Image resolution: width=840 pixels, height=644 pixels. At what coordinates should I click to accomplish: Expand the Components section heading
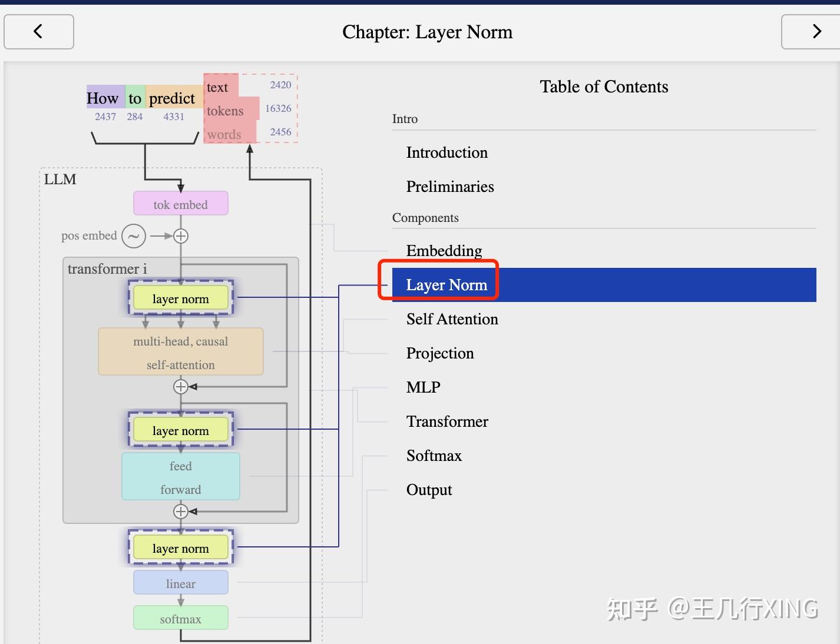point(425,218)
